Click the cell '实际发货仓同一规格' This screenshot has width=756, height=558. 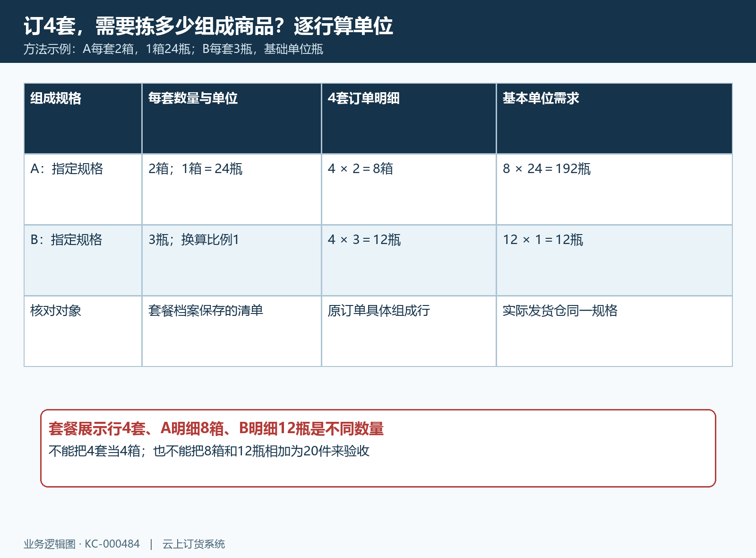(614, 331)
